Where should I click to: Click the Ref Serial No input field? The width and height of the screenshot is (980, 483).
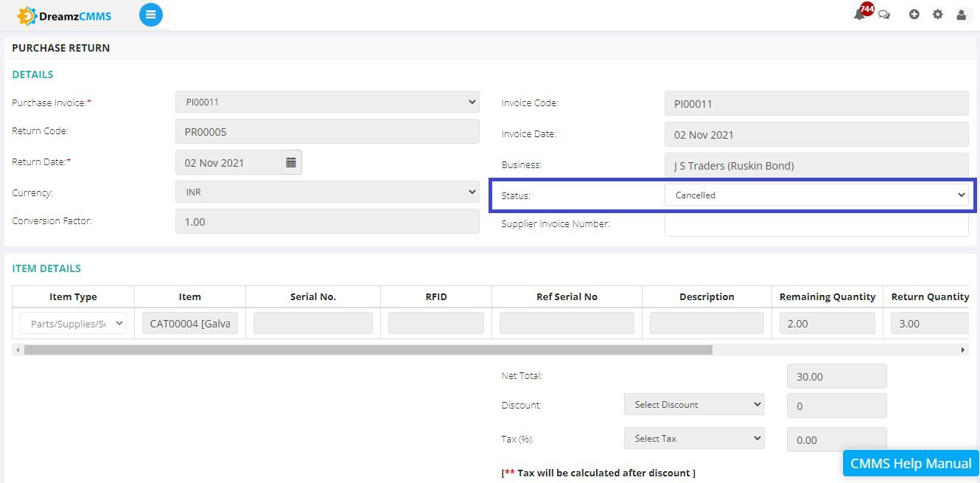pos(567,323)
